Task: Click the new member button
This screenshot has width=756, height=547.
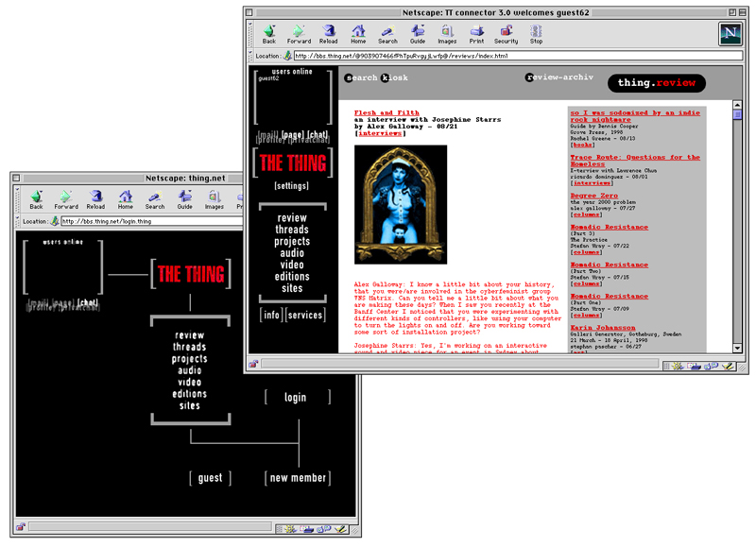Action: [x=298, y=478]
